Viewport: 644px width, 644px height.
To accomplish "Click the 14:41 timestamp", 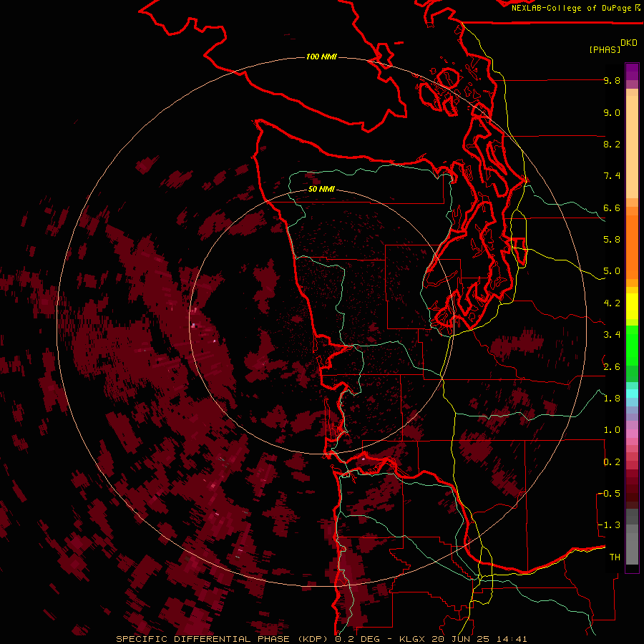I will pyautogui.click(x=512, y=639).
